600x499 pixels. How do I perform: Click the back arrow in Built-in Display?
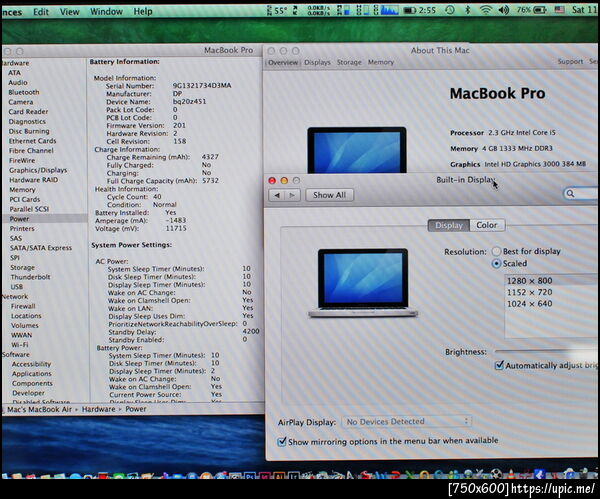277,195
